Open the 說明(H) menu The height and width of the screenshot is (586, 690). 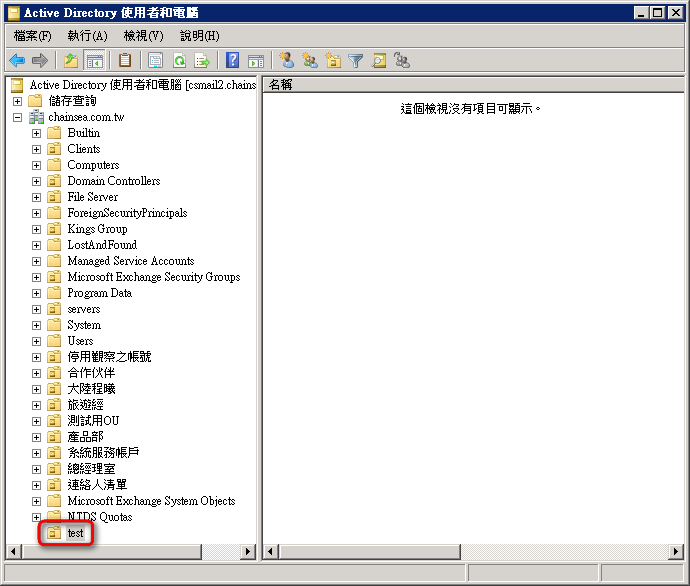(200, 36)
